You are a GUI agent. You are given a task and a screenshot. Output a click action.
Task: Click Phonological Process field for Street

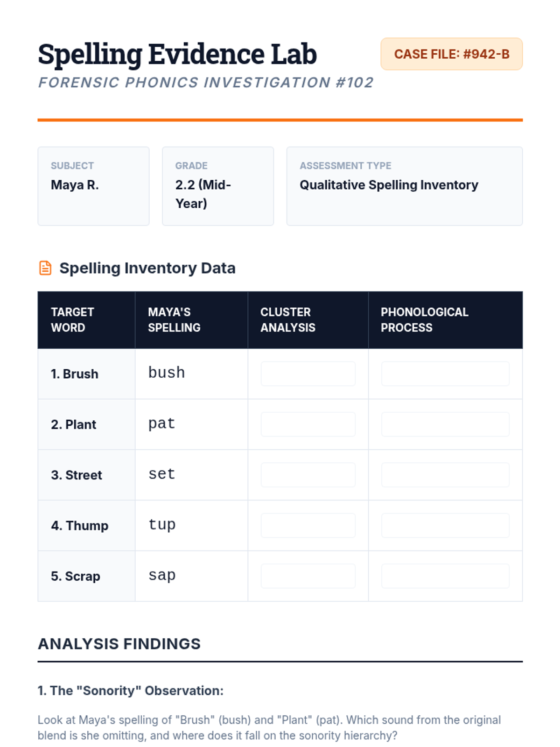(445, 475)
